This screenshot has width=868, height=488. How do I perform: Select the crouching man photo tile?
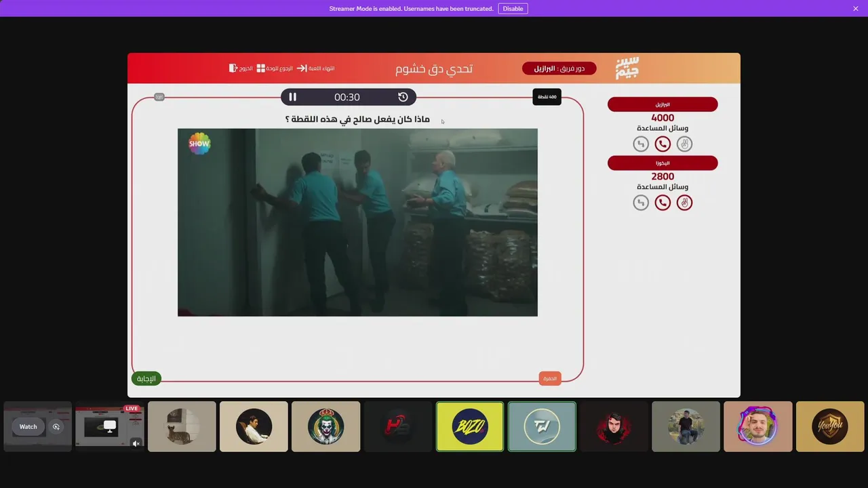pyautogui.click(x=686, y=426)
